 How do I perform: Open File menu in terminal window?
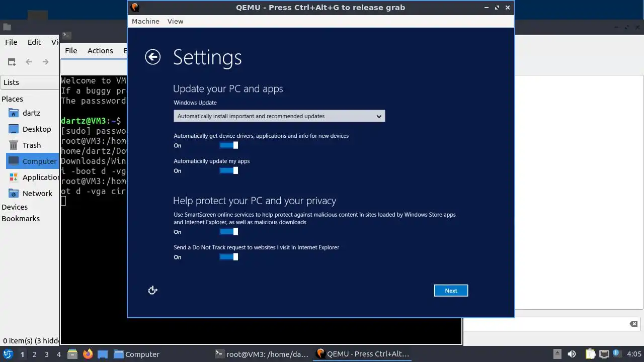(x=71, y=51)
